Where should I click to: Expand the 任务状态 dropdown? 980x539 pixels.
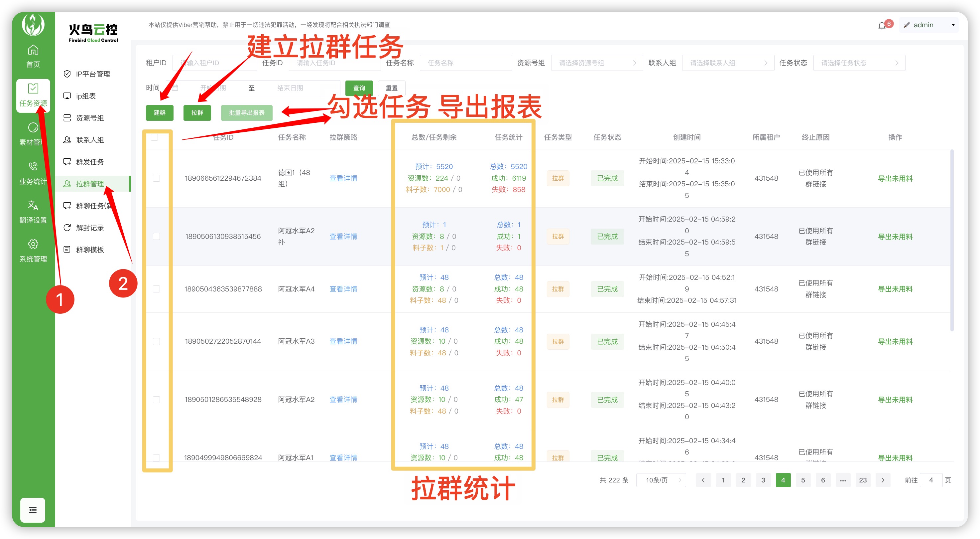pos(859,63)
